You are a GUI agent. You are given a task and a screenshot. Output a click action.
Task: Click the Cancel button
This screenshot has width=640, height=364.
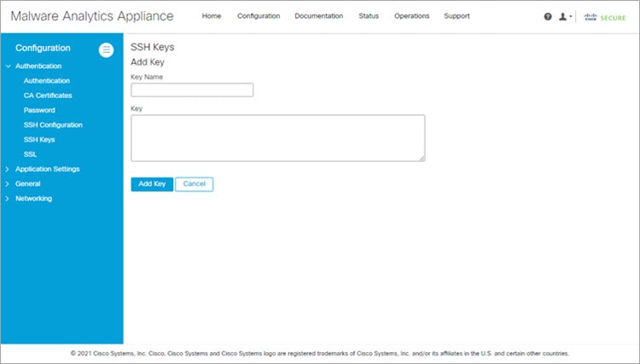click(195, 184)
